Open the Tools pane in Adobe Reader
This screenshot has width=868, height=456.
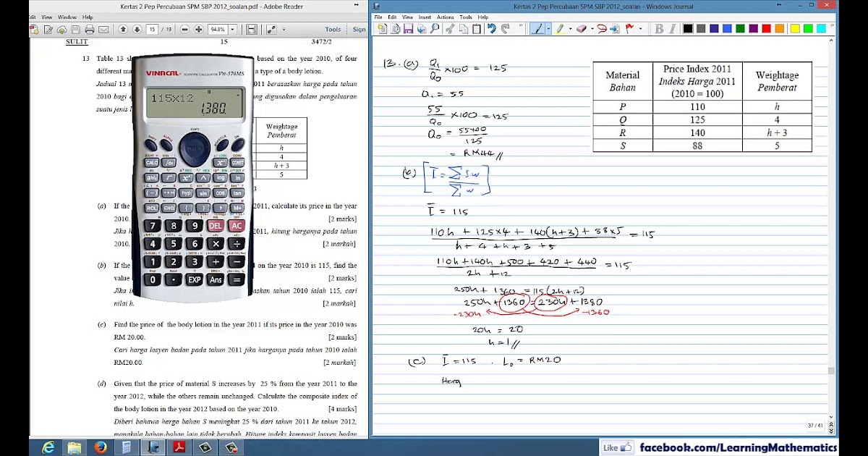(x=333, y=30)
